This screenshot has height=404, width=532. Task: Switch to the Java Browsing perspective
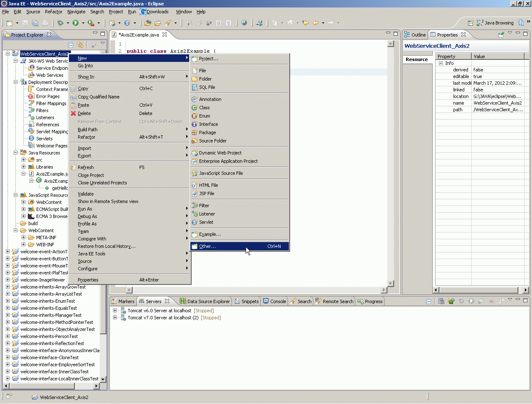click(495, 23)
